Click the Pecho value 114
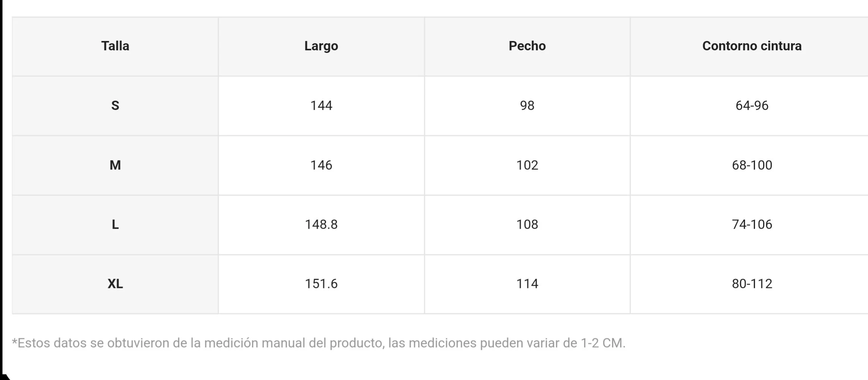868x380 pixels. [527, 284]
